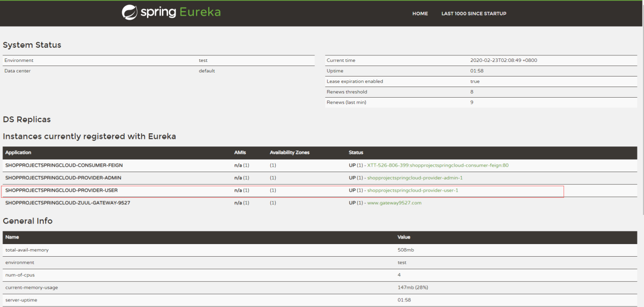The image size is (644, 307).
Task: Click the Current time value
Action: pyautogui.click(x=503, y=60)
